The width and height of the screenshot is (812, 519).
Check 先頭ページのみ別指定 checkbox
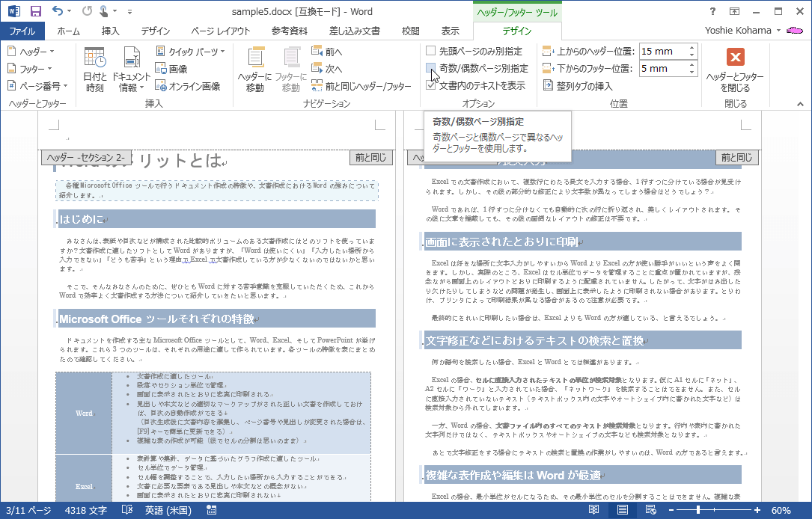430,51
